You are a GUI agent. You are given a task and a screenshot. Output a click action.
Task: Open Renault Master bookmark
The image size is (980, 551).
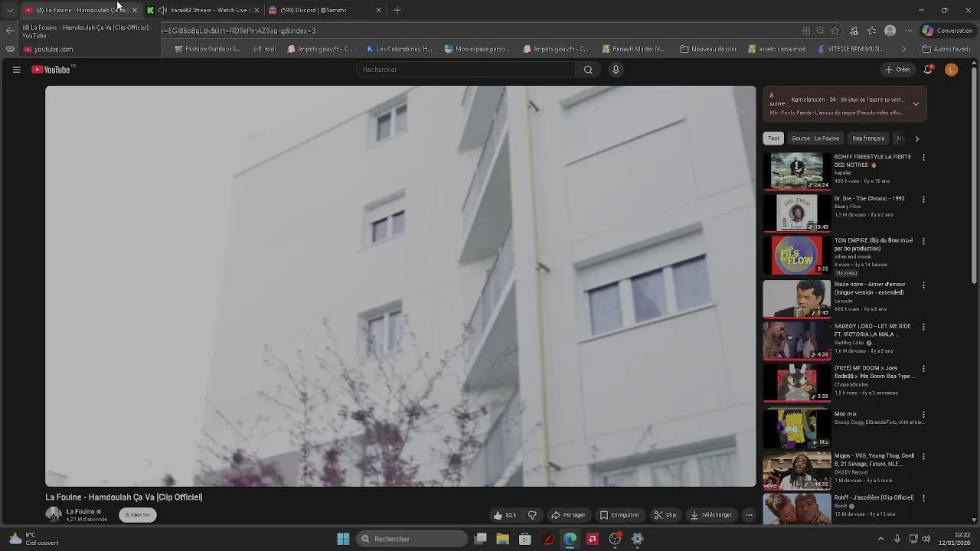633,49
